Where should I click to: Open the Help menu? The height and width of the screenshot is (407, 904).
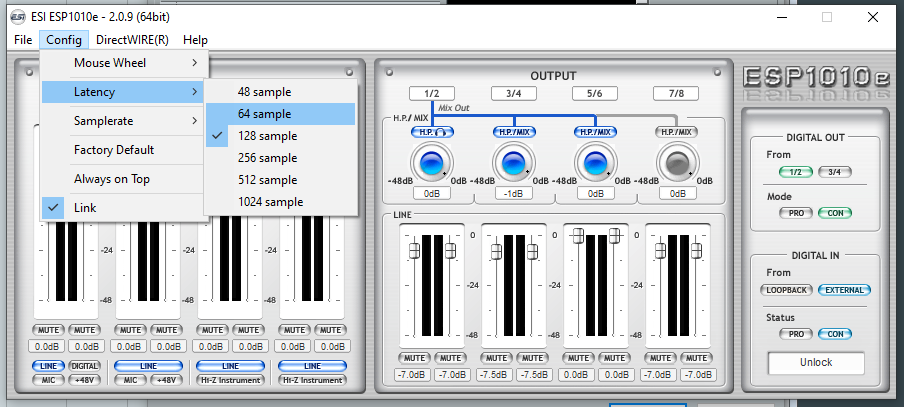pyautogui.click(x=195, y=40)
